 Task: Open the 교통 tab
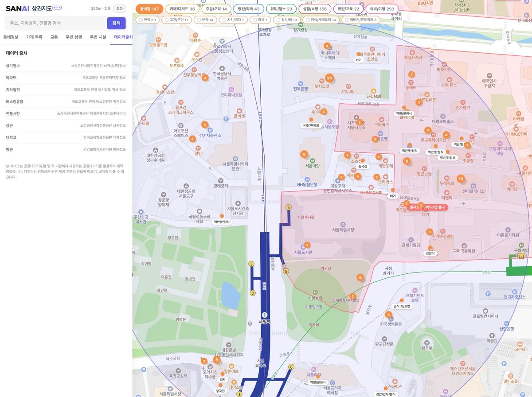(x=54, y=37)
